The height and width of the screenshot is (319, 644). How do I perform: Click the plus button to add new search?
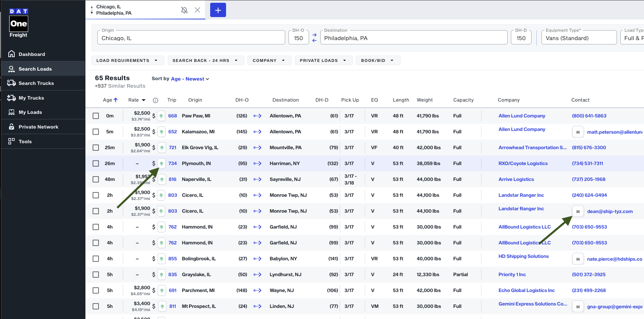[218, 10]
